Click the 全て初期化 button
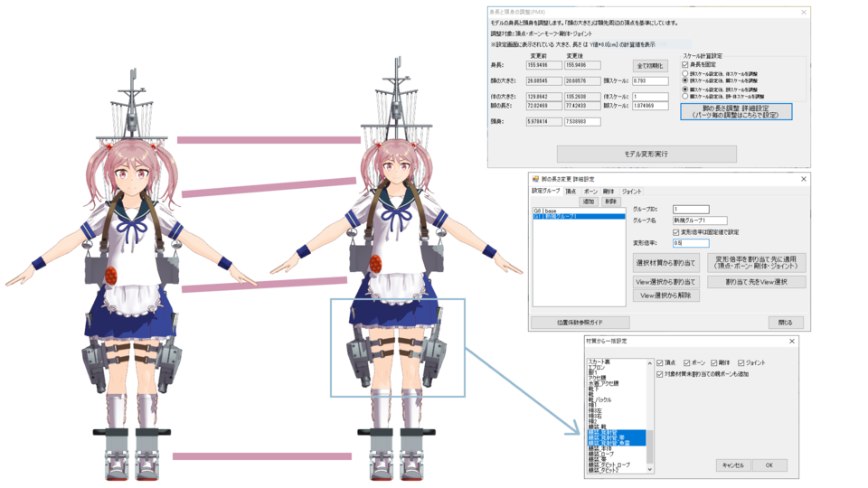This screenshot has width=868, height=488. coord(650,65)
